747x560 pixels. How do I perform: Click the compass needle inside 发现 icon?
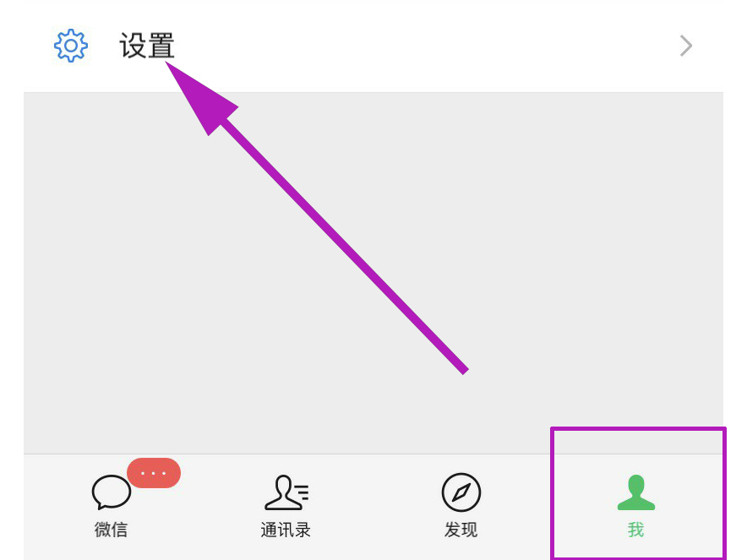461,492
